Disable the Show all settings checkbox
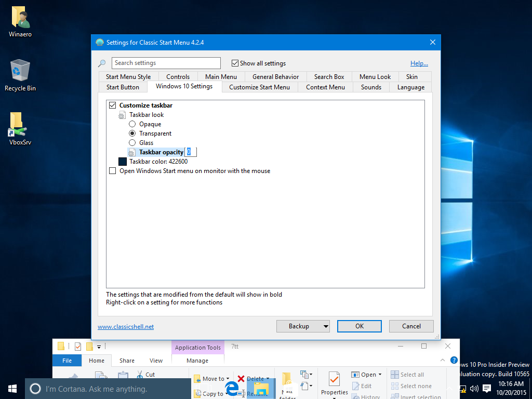 pos(235,63)
